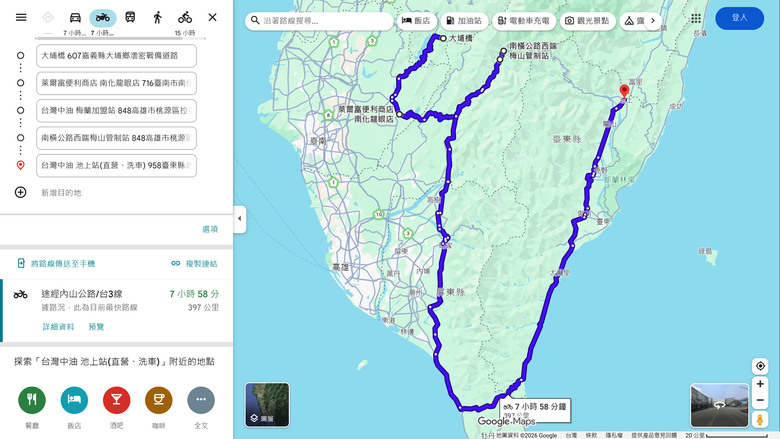Click the red destination pin

coord(624,92)
